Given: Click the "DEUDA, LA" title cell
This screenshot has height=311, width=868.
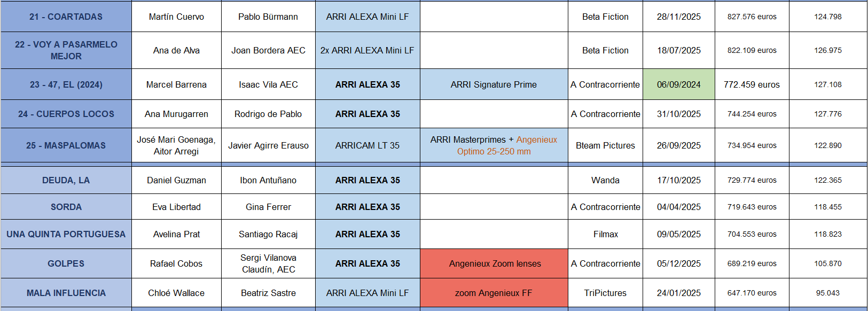Looking at the screenshot, I should point(66,180).
